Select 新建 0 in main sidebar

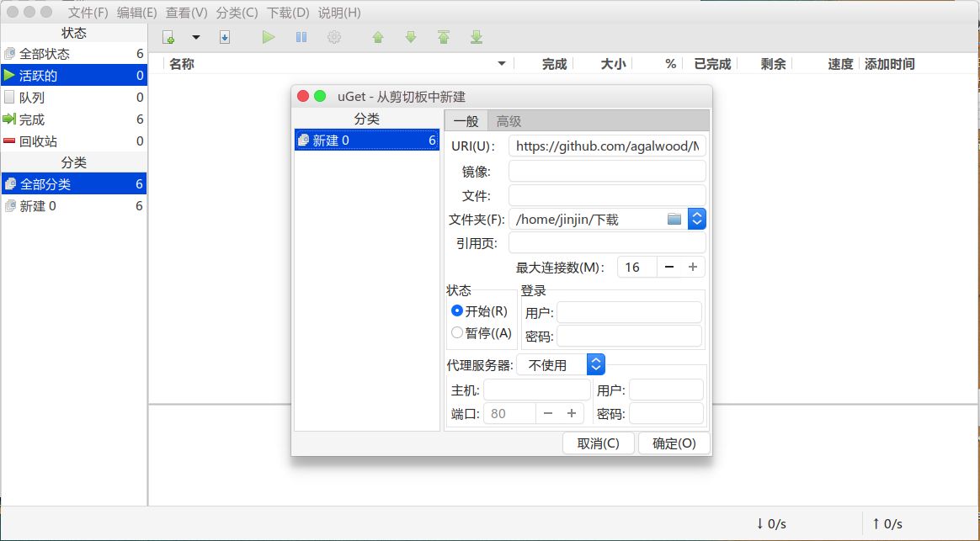pyautogui.click(x=74, y=206)
